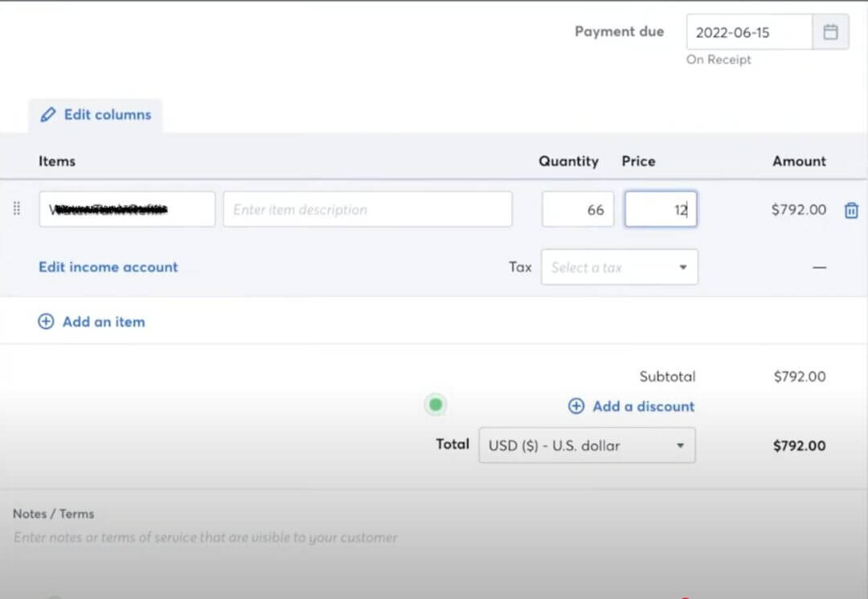868x599 pixels.
Task: Click Add an item
Action: pos(102,322)
